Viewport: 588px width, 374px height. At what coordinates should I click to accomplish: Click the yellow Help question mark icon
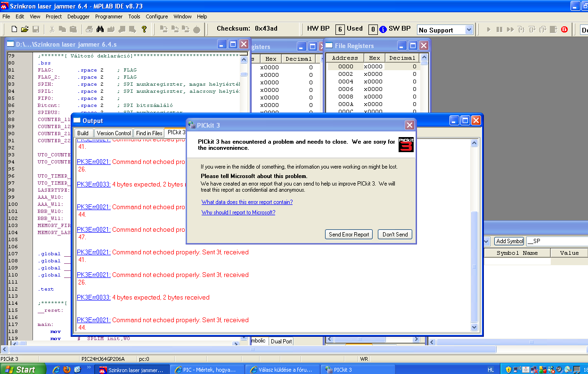click(145, 29)
